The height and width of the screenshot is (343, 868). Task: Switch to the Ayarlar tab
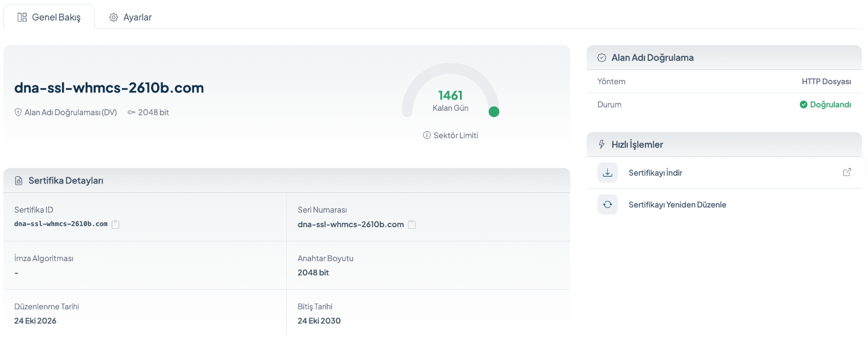click(x=130, y=17)
